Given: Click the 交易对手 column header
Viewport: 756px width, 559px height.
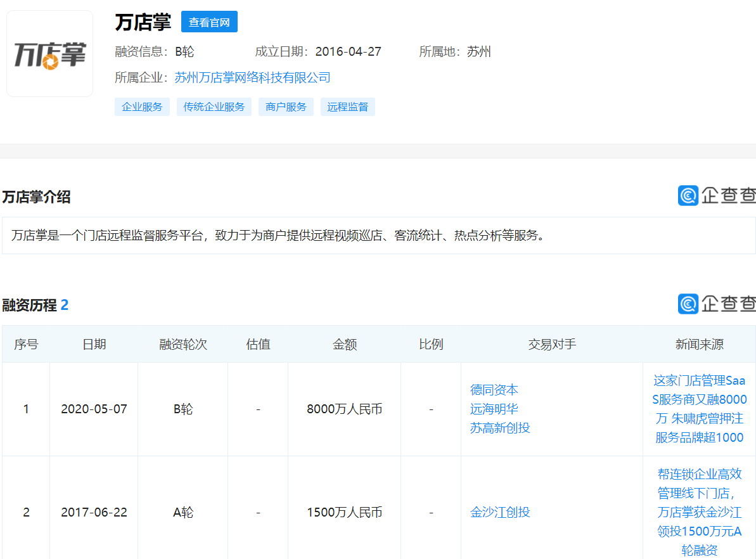Looking at the screenshot, I should click(551, 344).
